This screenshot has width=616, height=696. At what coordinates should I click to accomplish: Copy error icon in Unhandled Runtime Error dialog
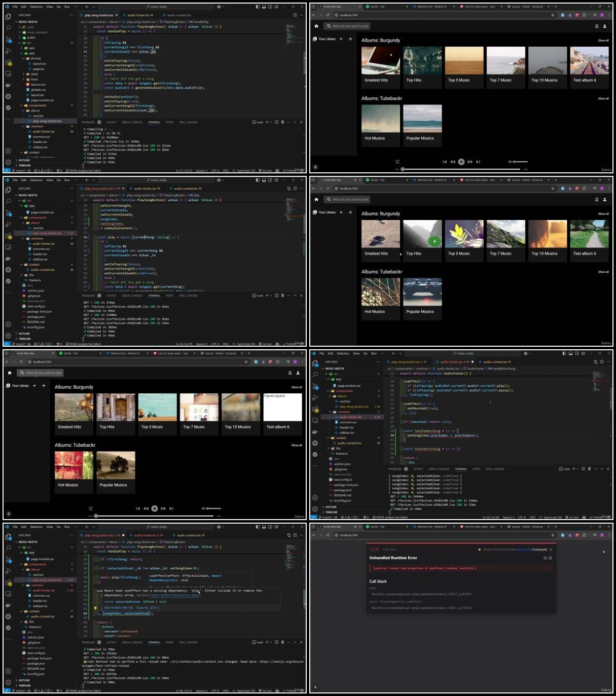tap(545, 558)
